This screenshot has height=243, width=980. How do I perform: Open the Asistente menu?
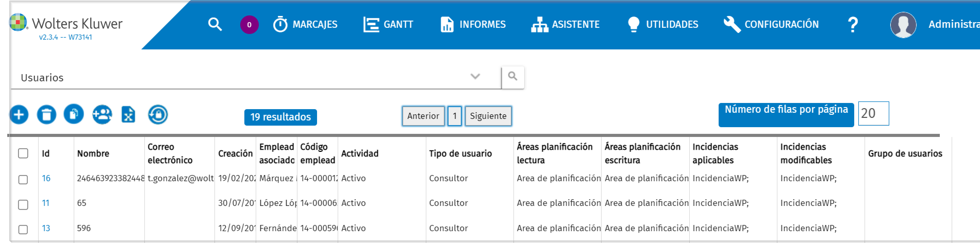coord(566,24)
